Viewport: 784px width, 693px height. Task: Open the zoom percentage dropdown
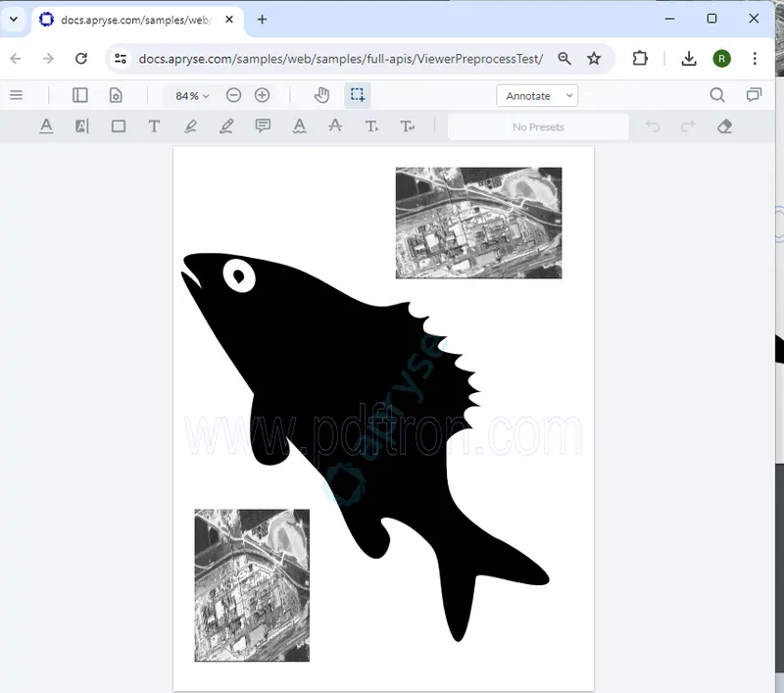pos(189,95)
